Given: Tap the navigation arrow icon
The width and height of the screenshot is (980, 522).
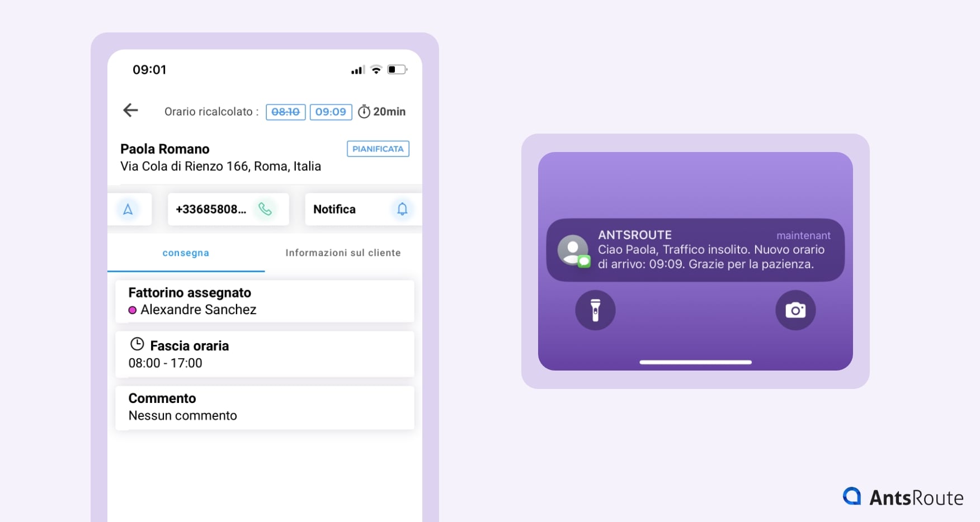Looking at the screenshot, I should [x=128, y=209].
